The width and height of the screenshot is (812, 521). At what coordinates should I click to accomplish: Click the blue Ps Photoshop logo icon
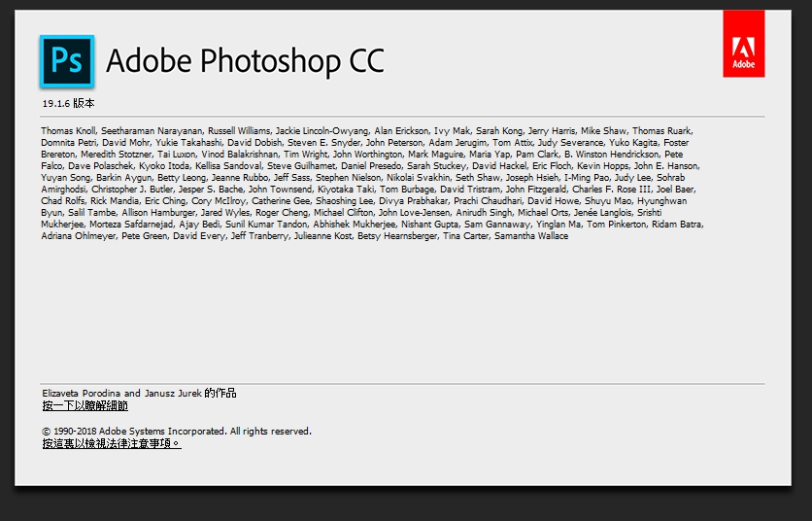point(67,61)
